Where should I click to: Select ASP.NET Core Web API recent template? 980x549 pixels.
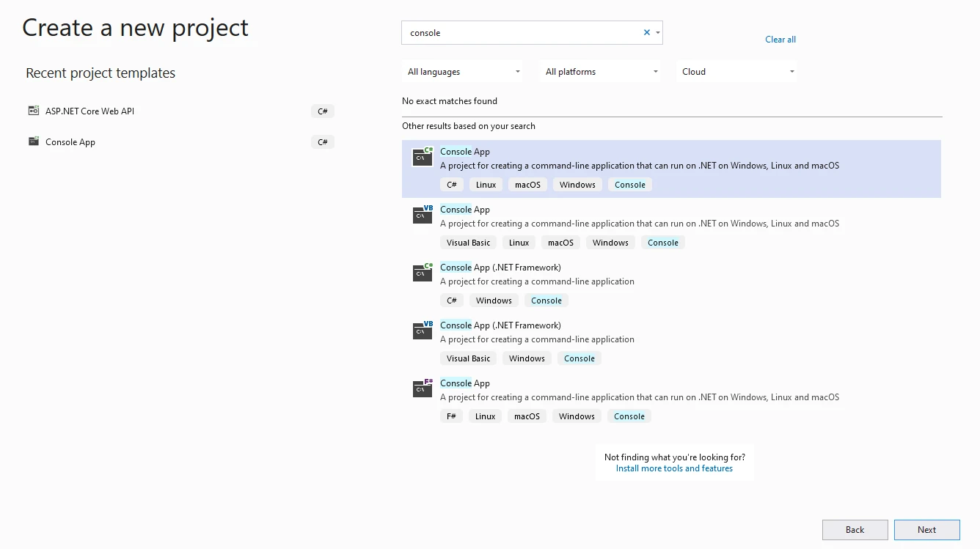pos(89,111)
